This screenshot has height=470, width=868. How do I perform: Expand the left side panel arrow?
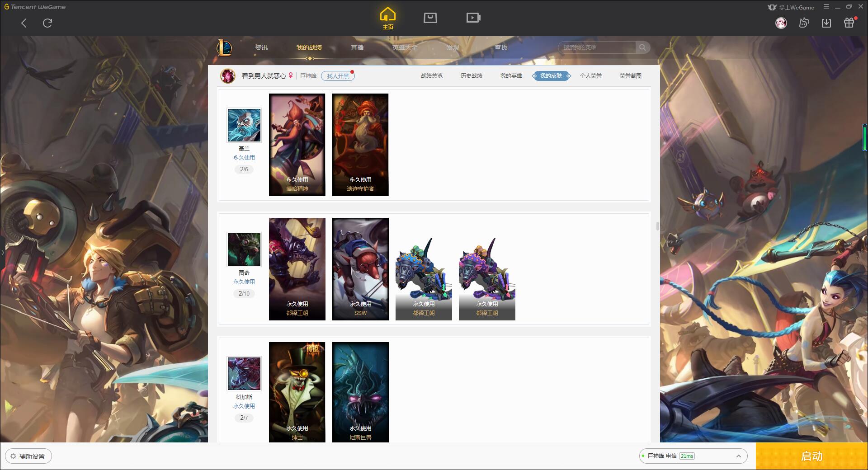tap(2, 253)
